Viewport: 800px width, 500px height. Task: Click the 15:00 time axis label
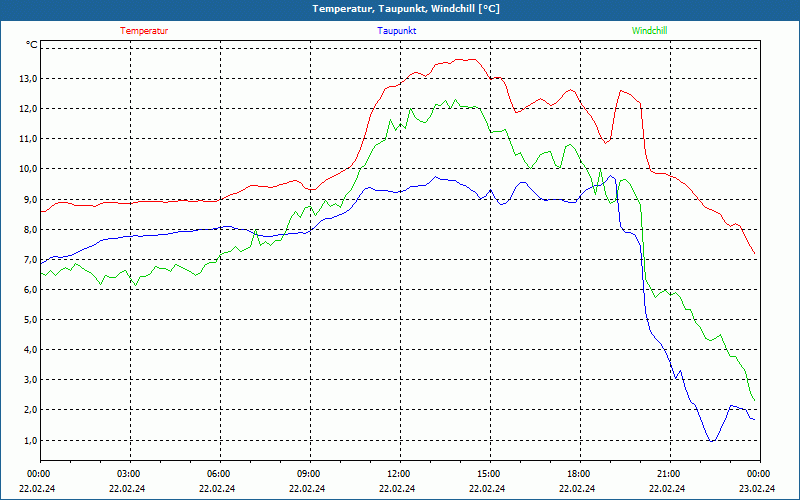point(489,474)
